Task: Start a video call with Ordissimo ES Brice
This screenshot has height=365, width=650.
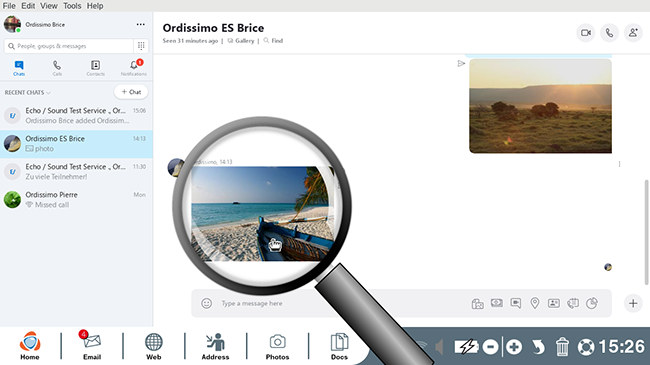Action: pos(586,33)
